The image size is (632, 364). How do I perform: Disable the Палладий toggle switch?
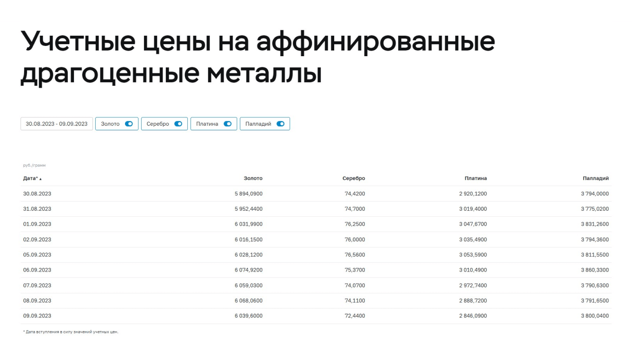(x=281, y=123)
